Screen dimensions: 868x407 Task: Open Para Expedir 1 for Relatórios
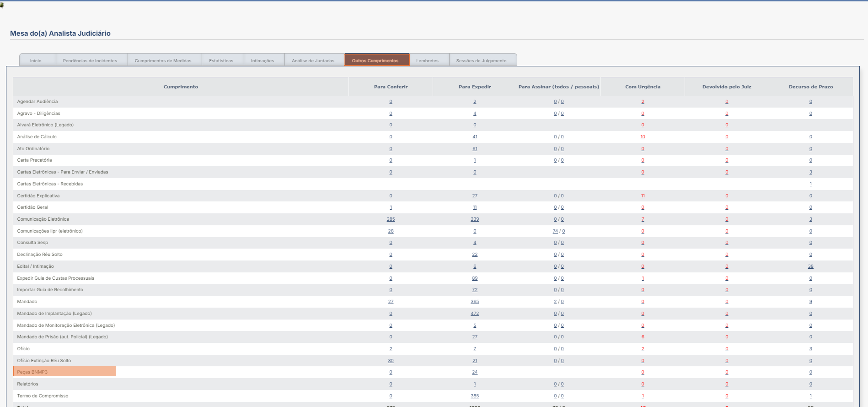pyautogui.click(x=475, y=384)
